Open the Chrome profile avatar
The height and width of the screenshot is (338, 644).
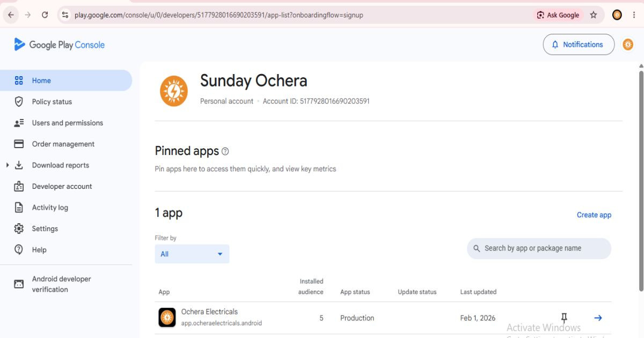[x=617, y=15]
